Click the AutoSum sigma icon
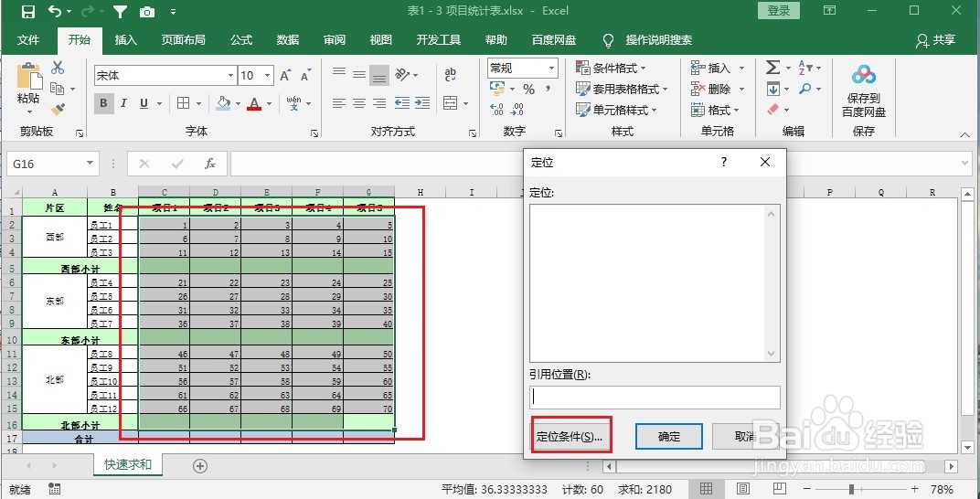 click(772, 68)
